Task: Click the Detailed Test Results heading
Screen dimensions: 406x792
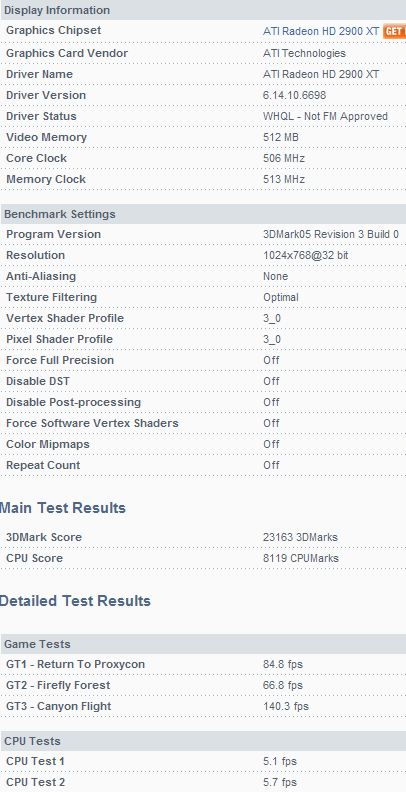Action: [75, 601]
